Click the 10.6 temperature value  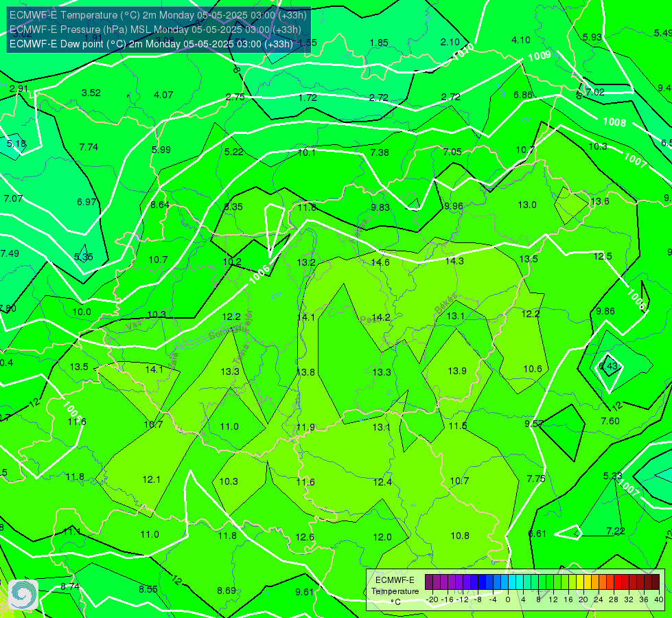533,369
